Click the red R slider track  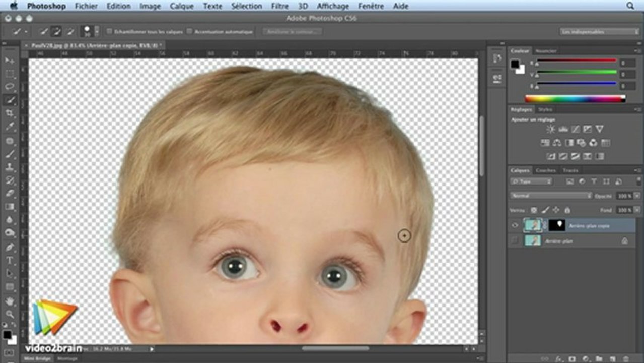click(577, 60)
